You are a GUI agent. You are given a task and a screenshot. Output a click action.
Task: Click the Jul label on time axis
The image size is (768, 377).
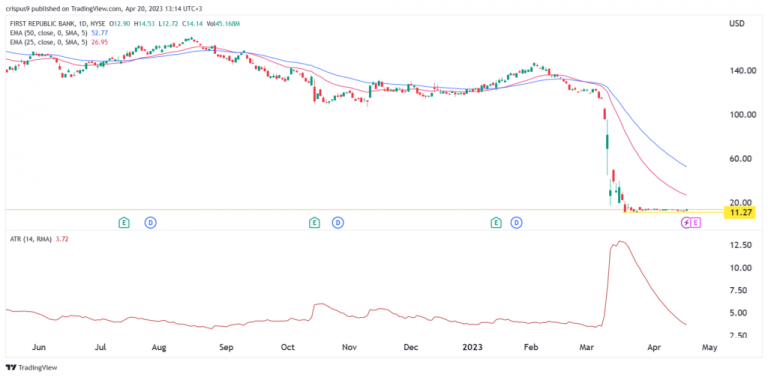[100, 348]
